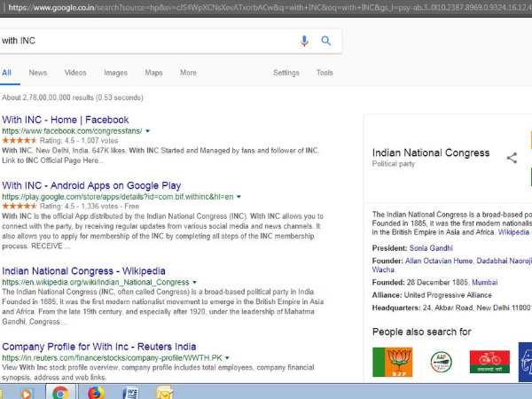The height and width of the screenshot is (399, 532).
Task: Switch to the Videos tab
Action: pyautogui.click(x=75, y=73)
